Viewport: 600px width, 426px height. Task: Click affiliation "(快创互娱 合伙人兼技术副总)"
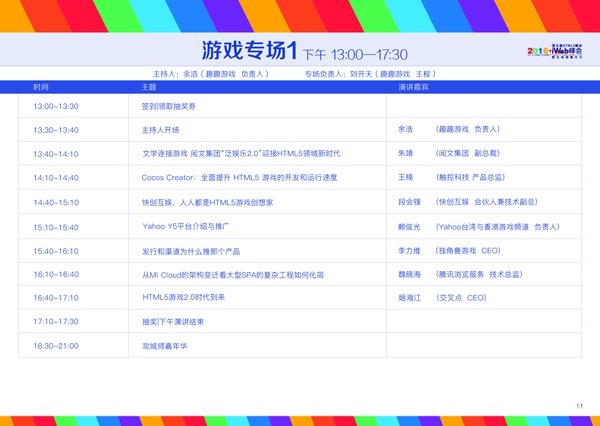(486, 202)
